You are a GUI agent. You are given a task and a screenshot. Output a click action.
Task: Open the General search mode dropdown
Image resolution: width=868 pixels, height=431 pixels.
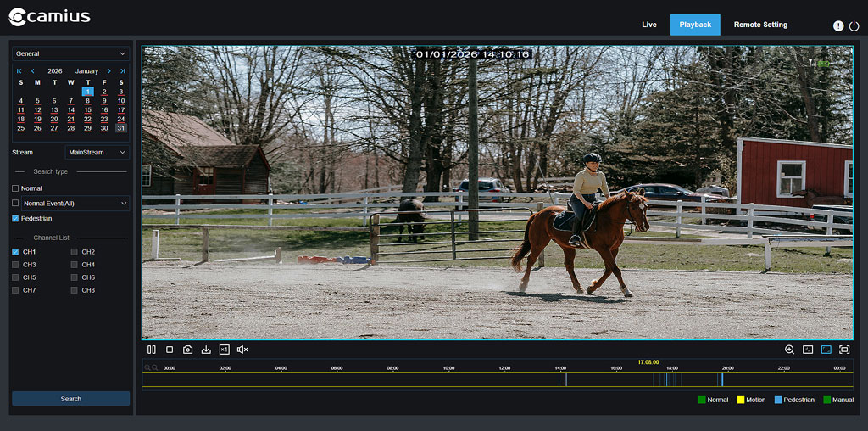tap(71, 53)
